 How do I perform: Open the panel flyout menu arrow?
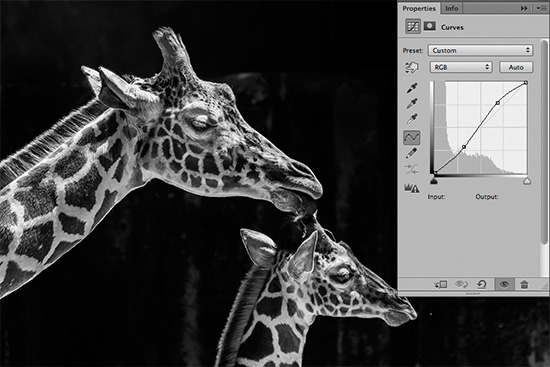(539, 8)
